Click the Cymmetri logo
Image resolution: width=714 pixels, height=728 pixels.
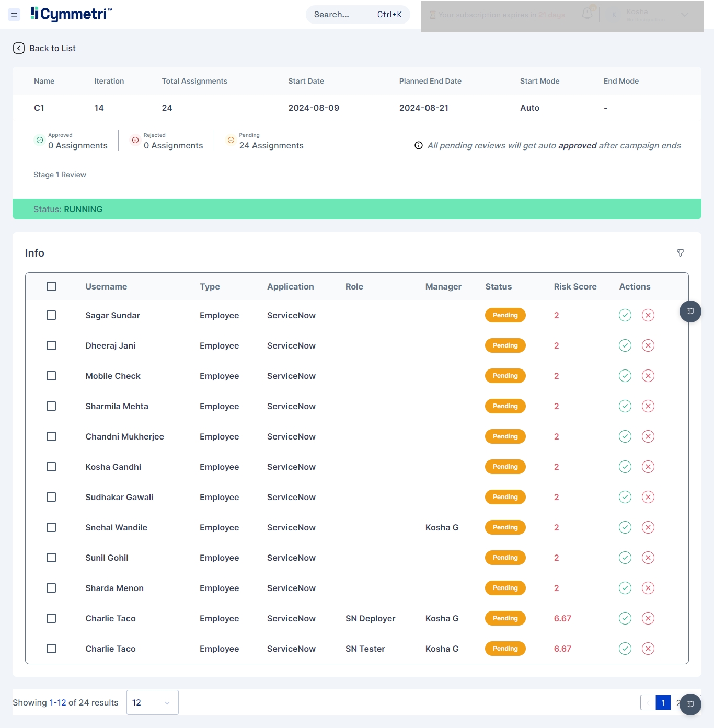pos(71,14)
